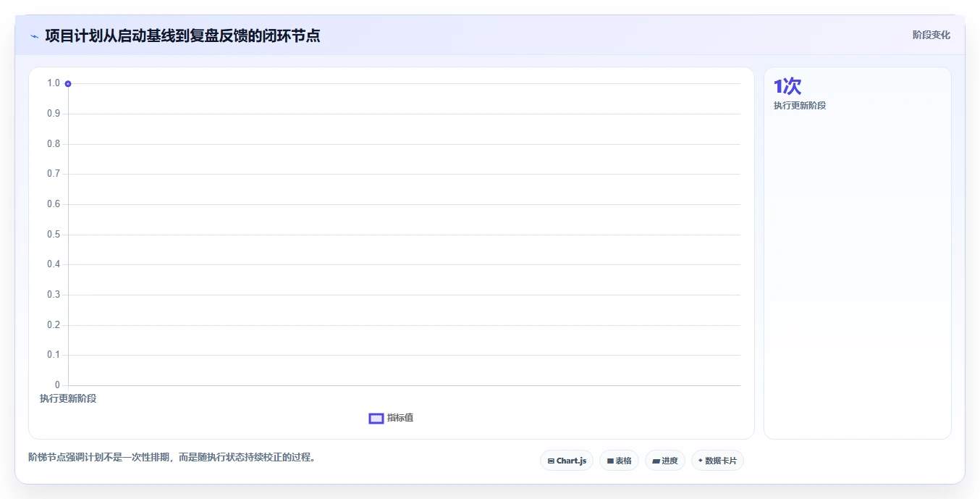
Task: Click the title 项目计划从启动基线到复盘反馈的闭环节点
Action: point(182,35)
